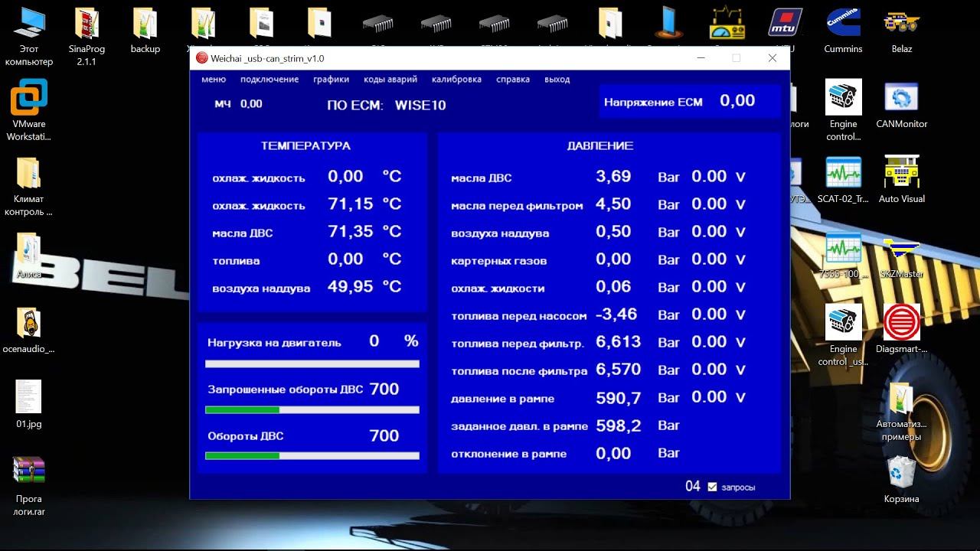Open the Прога логи.rar archive
980x551 pixels.
28,486
